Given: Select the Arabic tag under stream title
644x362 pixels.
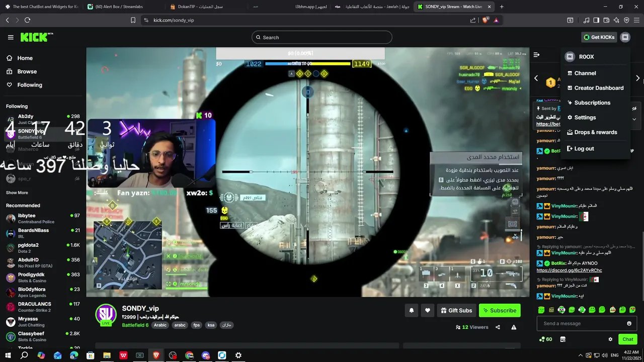Looking at the screenshot, I should [x=160, y=325].
